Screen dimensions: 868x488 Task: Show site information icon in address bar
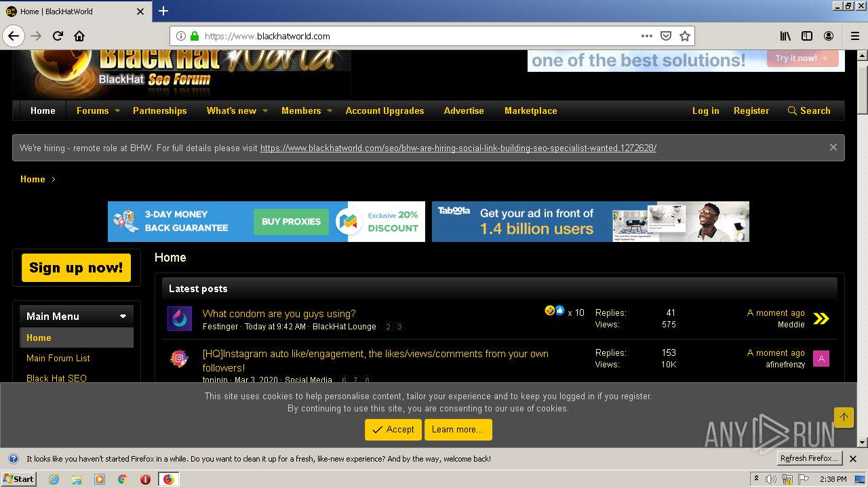click(x=181, y=36)
